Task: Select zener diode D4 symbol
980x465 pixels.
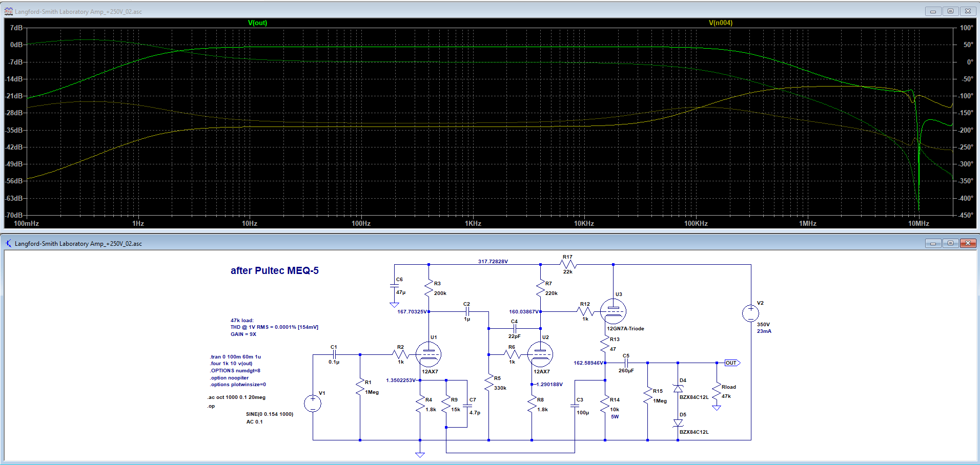Action: click(x=678, y=388)
